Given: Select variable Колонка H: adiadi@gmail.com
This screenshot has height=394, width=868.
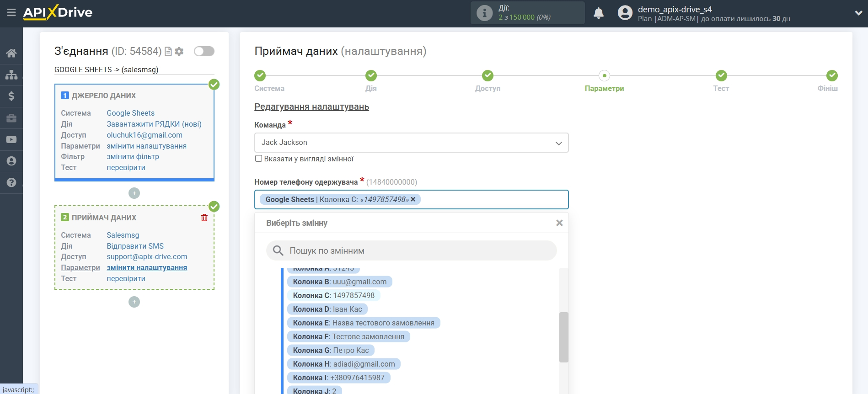Looking at the screenshot, I should click(x=344, y=364).
